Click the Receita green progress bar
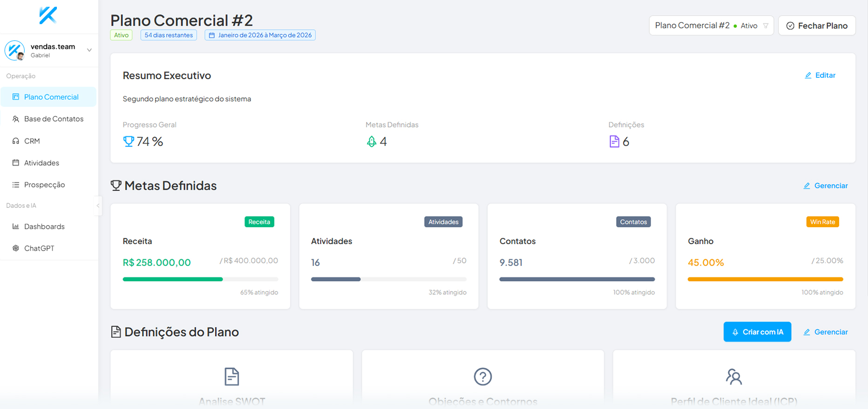Viewport: 868px width, 409px height. pyautogui.click(x=173, y=279)
